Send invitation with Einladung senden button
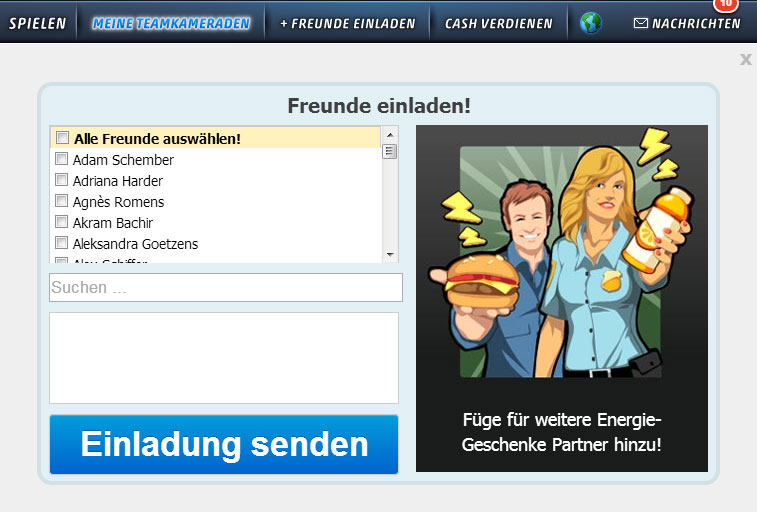The height and width of the screenshot is (512, 757). [224, 444]
